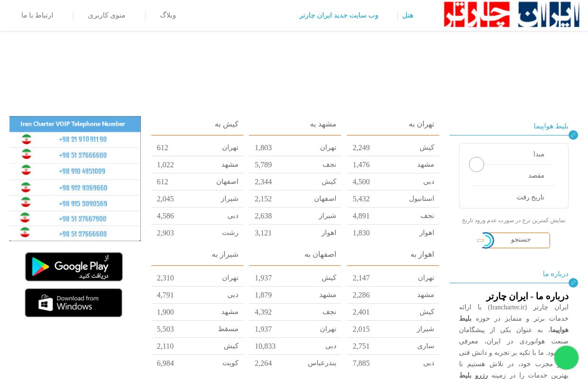
Task: Click the Iran Charter logo
Action: (512, 15)
